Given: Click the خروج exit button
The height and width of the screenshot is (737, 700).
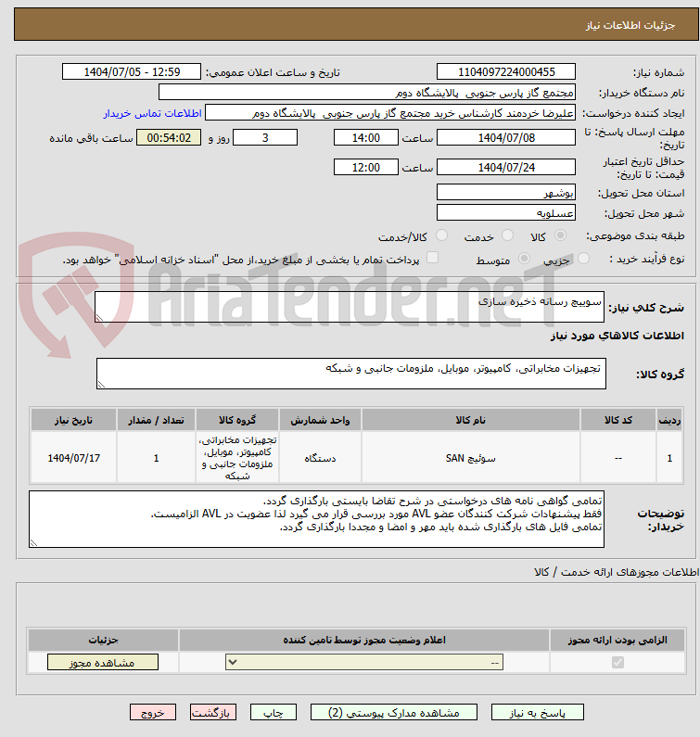Looking at the screenshot, I should point(153,713).
